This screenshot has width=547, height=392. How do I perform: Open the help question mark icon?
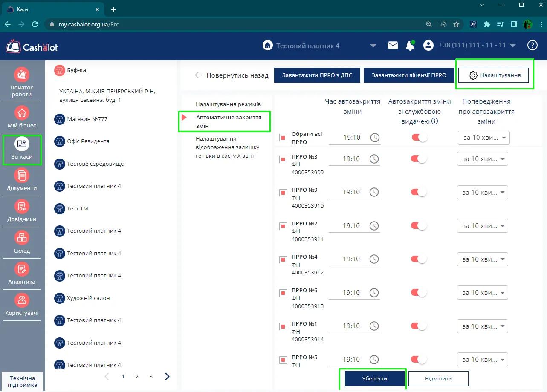click(x=533, y=45)
